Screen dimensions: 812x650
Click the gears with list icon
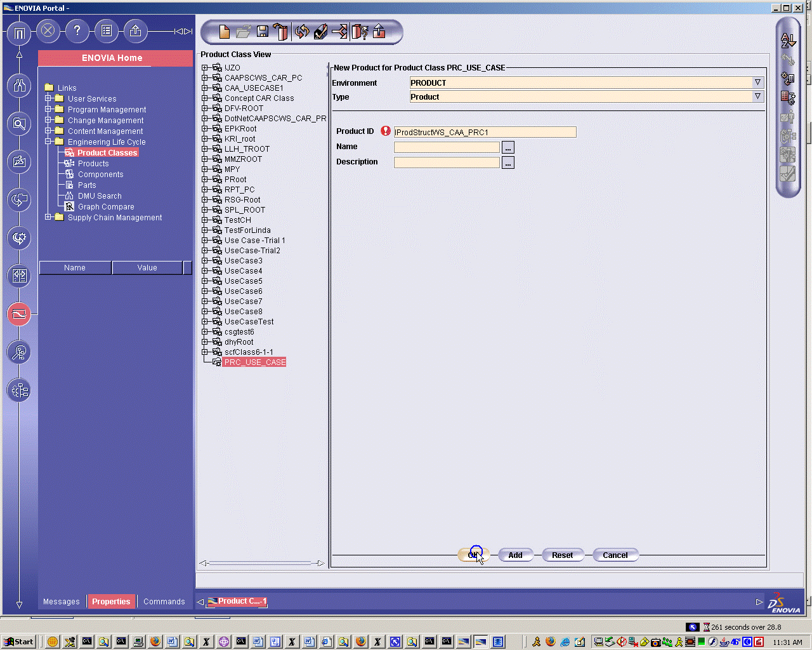[x=788, y=79]
